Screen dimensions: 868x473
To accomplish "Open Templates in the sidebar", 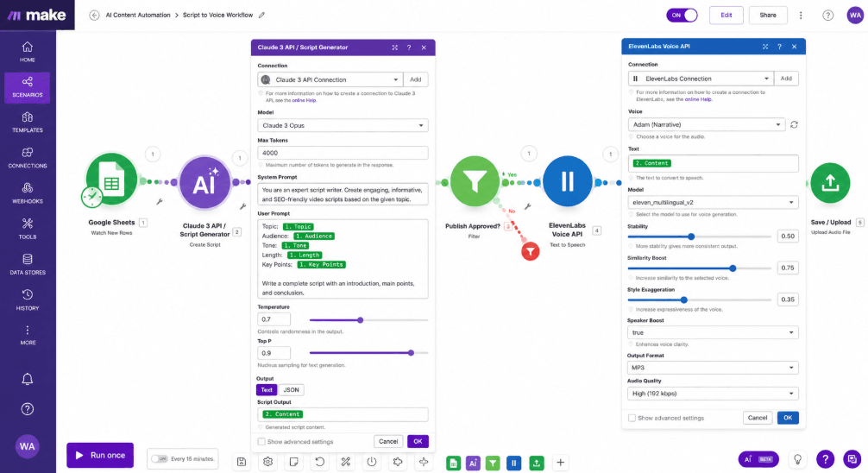I will pyautogui.click(x=27, y=123).
